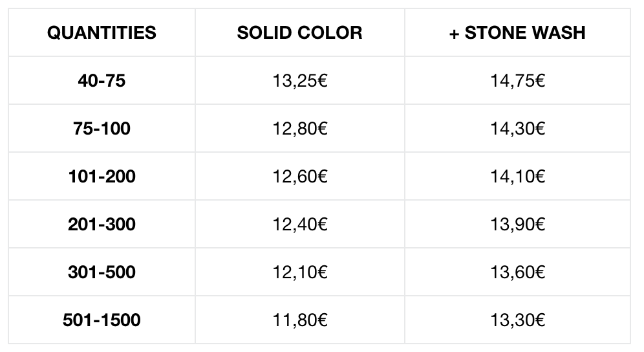Click the QUANTITIES column header
This screenshot has width=644, height=352.
tap(102, 32)
